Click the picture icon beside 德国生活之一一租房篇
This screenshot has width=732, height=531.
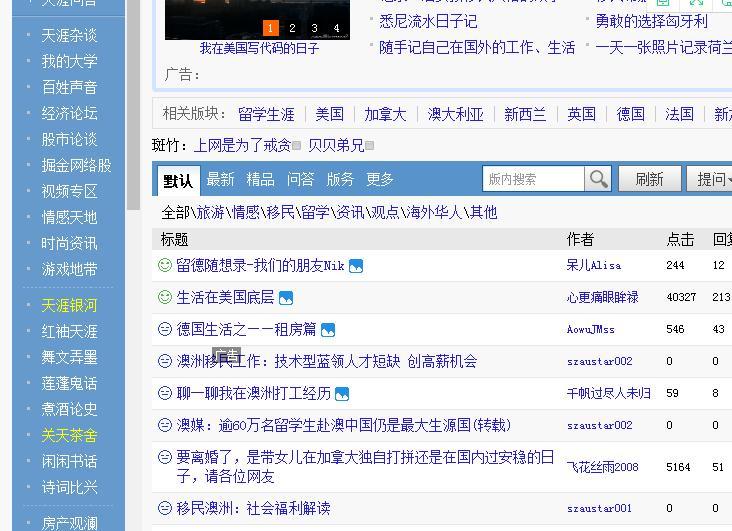coord(328,330)
